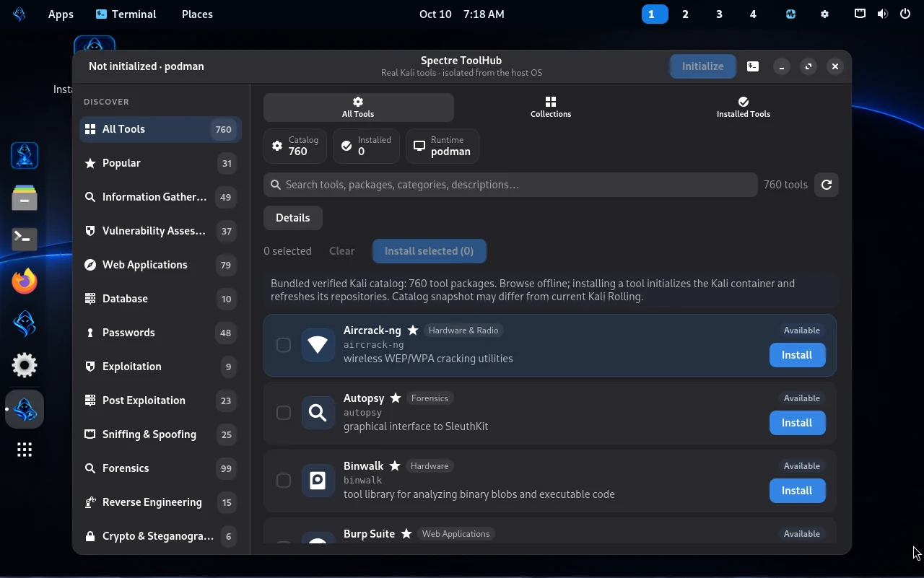Tick the Autopsy checkbox
This screenshot has height=578, width=924.
pos(284,413)
